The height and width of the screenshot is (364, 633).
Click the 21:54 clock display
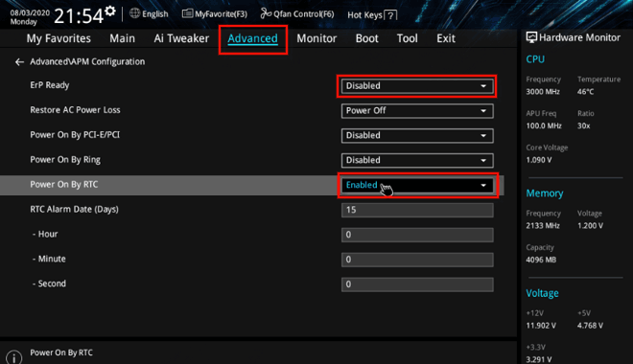(x=79, y=16)
